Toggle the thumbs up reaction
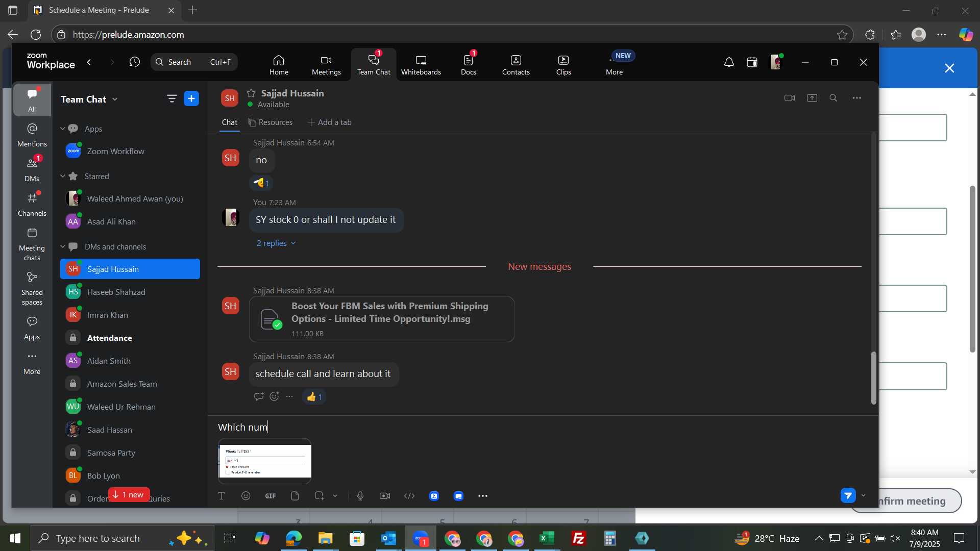 pyautogui.click(x=314, y=397)
